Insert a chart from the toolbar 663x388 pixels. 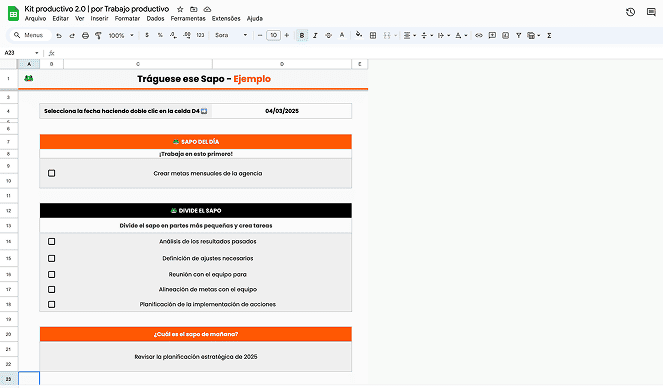[505, 36]
